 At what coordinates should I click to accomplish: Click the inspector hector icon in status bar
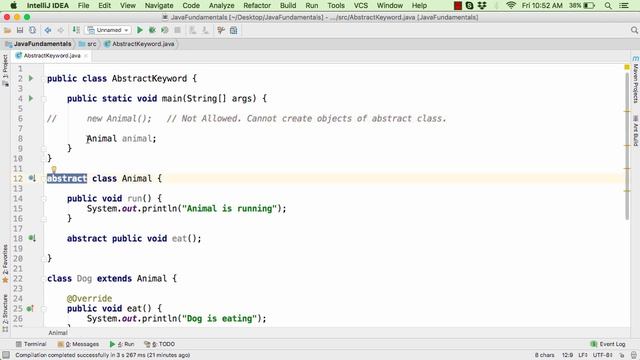pos(634,355)
